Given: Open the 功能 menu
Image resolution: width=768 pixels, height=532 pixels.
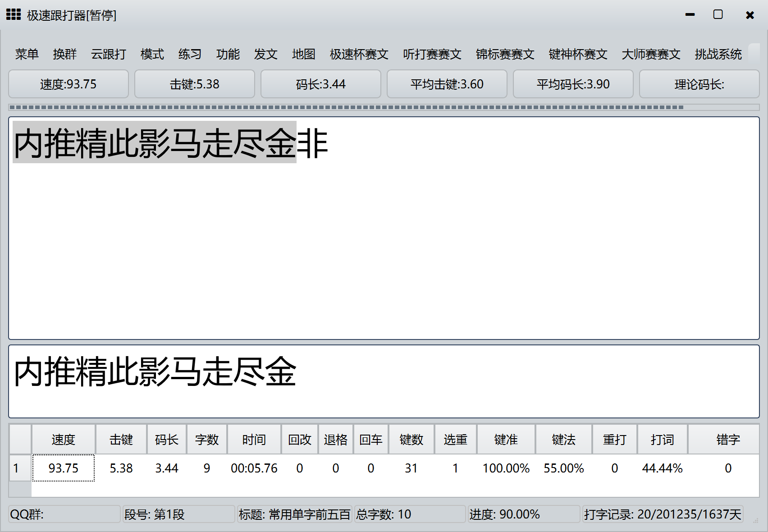Looking at the screenshot, I should pyautogui.click(x=228, y=54).
